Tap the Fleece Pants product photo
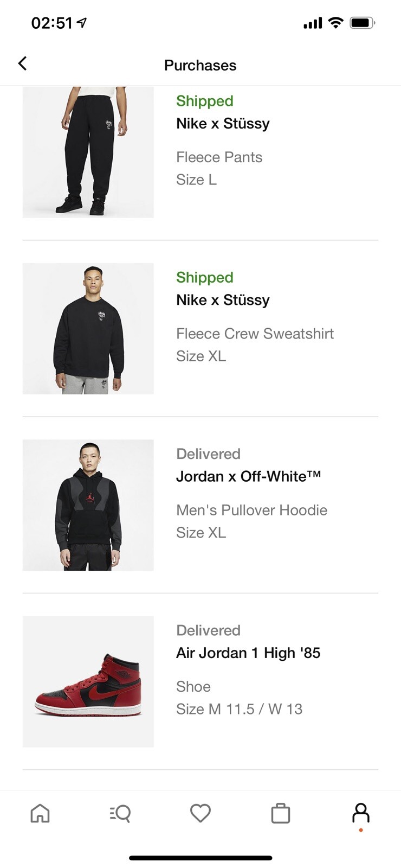Image resolution: width=401 pixels, height=868 pixels. point(87,152)
